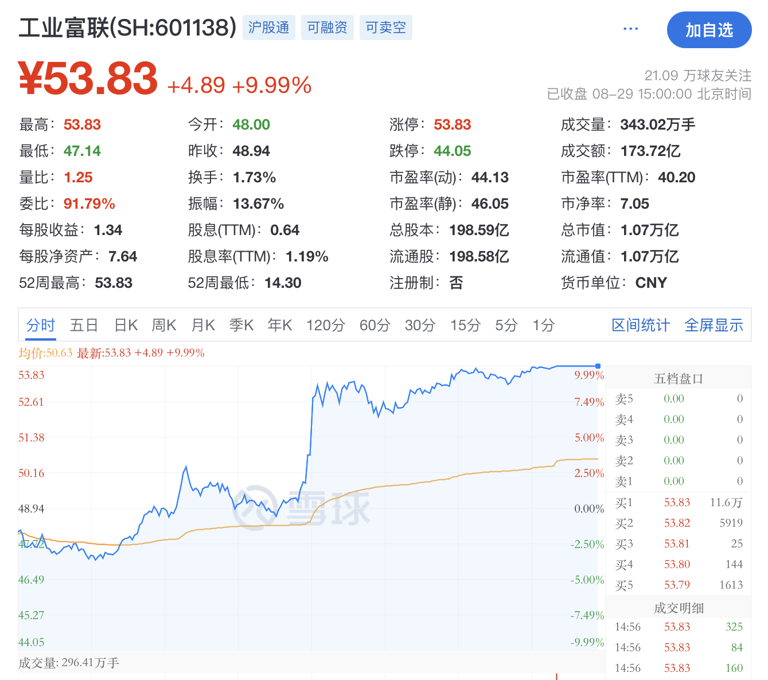The height and width of the screenshot is (680, 768).
Task: Switch to the 分时 chart tab
Action: click(x=41, y=325)
